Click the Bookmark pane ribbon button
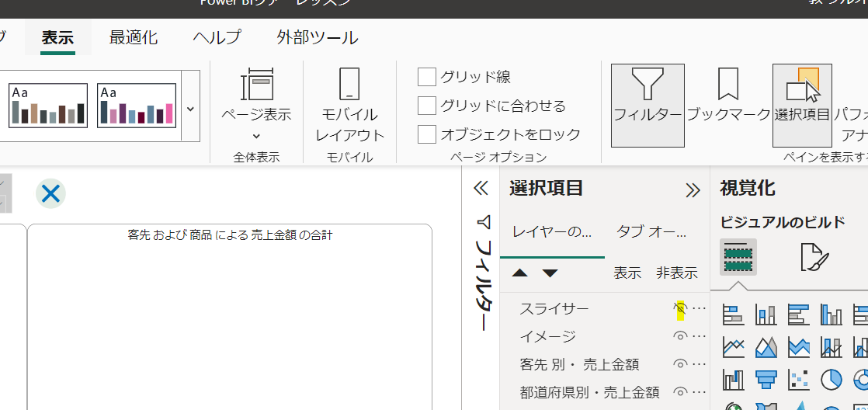 728,105
